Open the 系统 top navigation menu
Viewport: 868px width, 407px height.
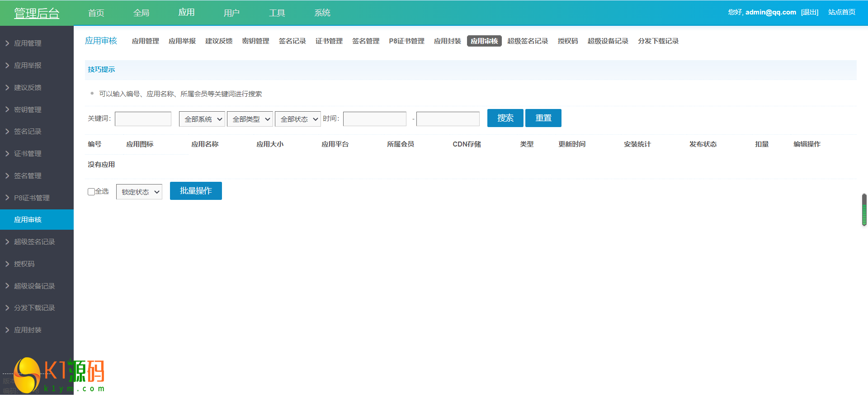322,13
